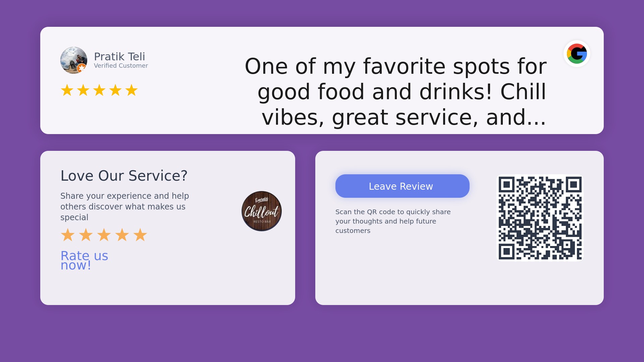Image resolution: width=644 pixels, height=362 pixels.
Task: Click the Love Our Service heading
Action: click(x=124, y=176)
